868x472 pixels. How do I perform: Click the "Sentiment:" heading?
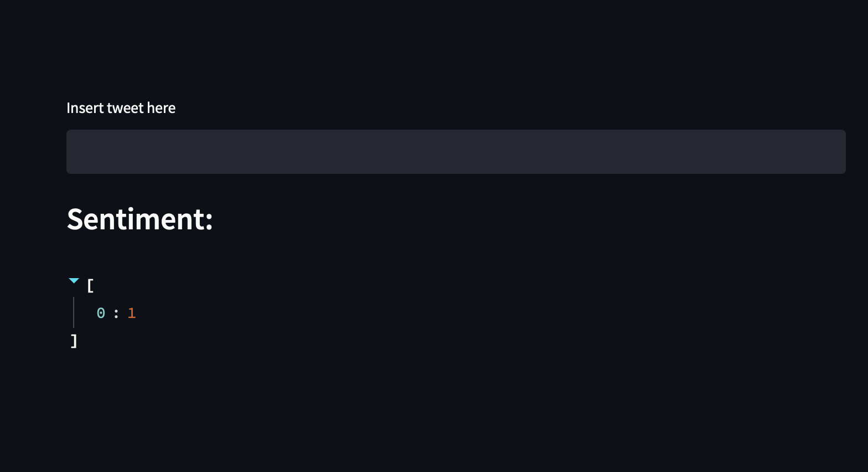tap(139, 219)
